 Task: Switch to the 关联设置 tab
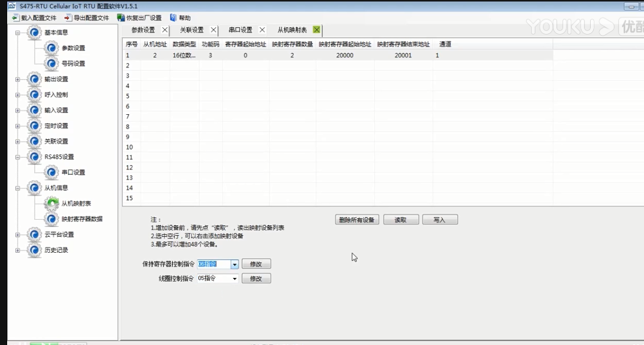point(191,30)
